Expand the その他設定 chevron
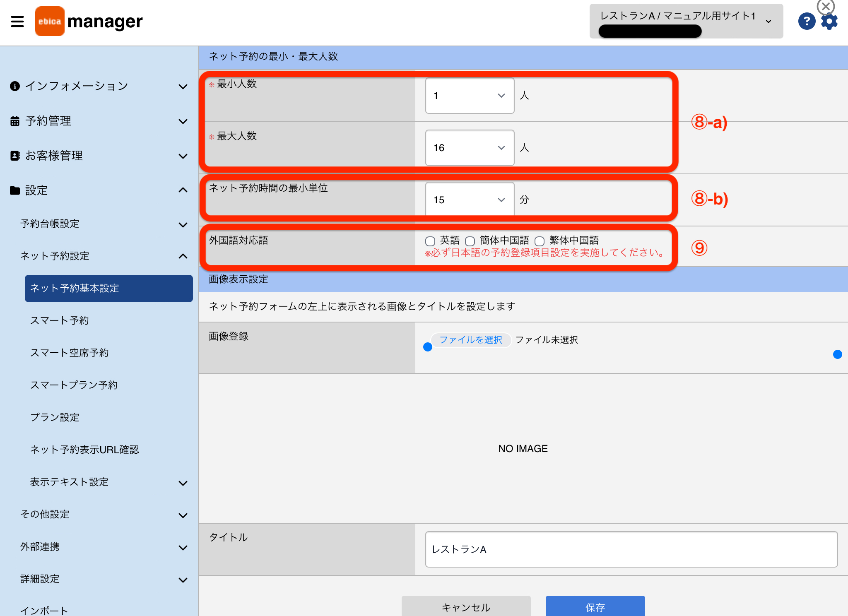The image size is (848, 616). pos(183,515)
